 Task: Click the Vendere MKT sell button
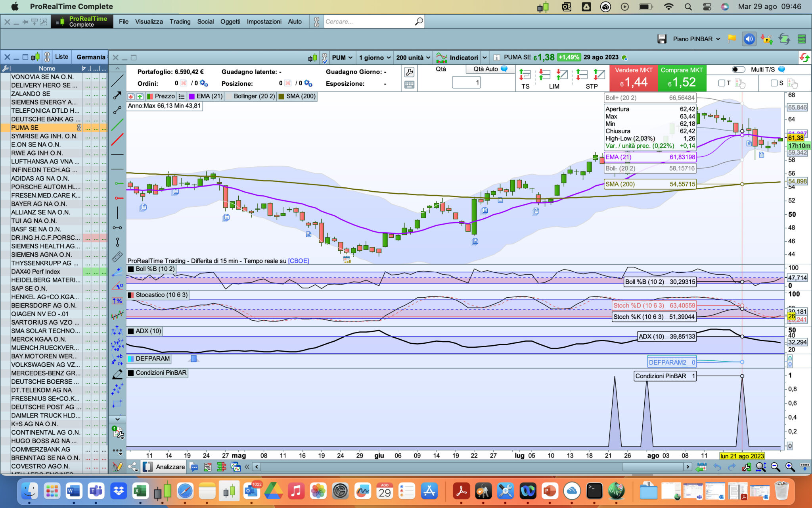633,78
